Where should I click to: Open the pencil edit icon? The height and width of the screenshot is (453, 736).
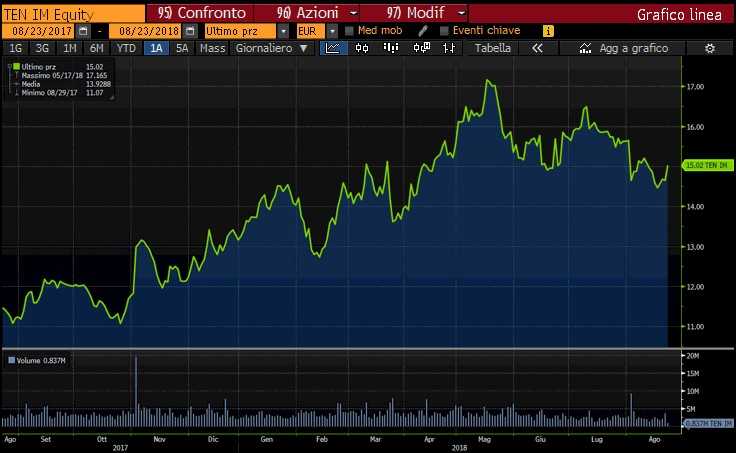422,31
